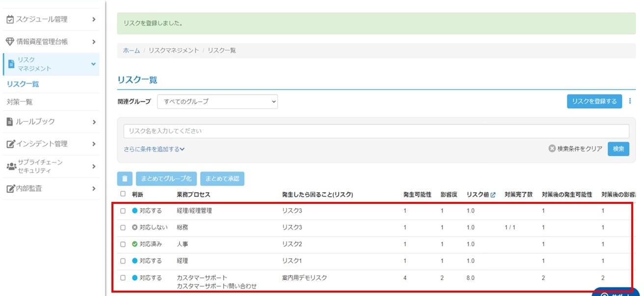This screenshot has height=296, width=644.
Task: Expand サプライチェーンセキュリティ chevron arrow
Action: (93, 167)
